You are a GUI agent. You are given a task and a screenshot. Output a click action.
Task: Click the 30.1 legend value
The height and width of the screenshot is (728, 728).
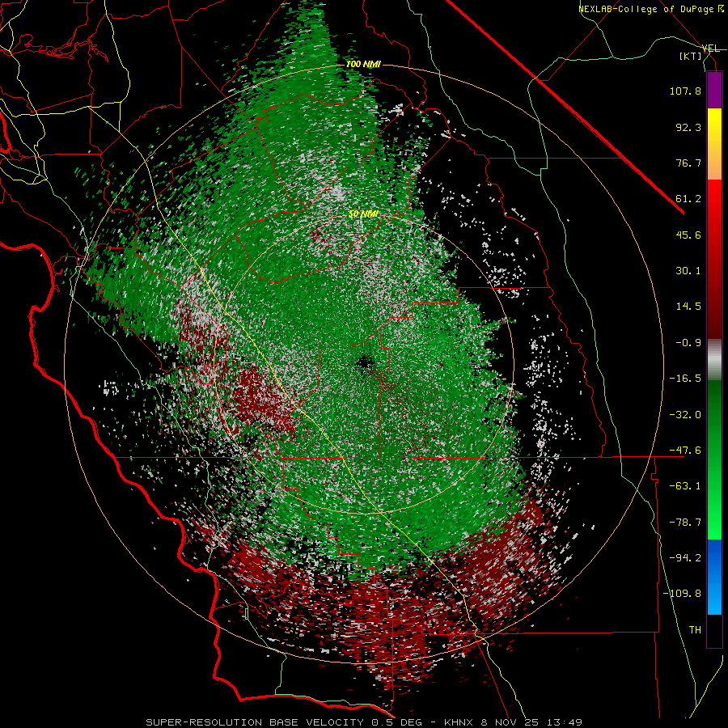tap(688, 271)
